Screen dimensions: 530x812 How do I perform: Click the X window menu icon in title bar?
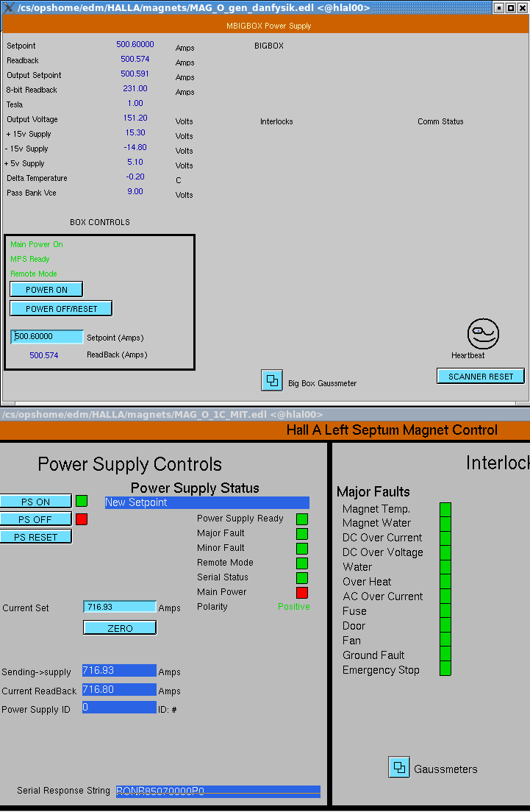[x=9, y=8]
